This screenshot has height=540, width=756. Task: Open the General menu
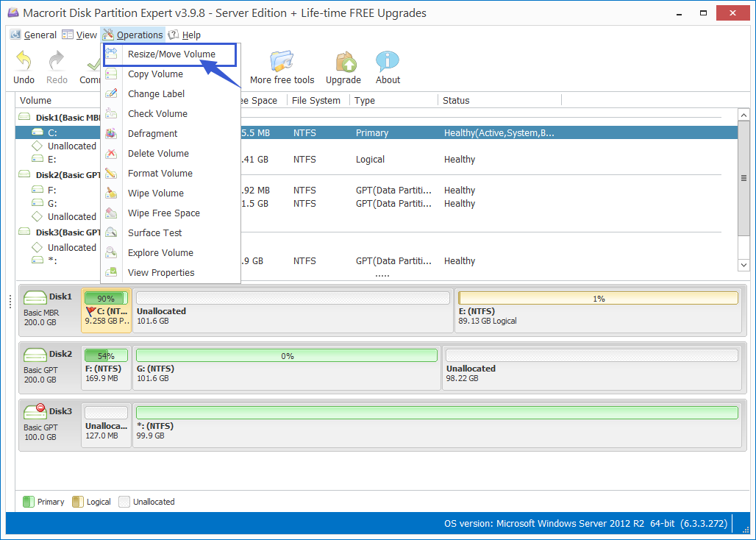tap(33, 35)
